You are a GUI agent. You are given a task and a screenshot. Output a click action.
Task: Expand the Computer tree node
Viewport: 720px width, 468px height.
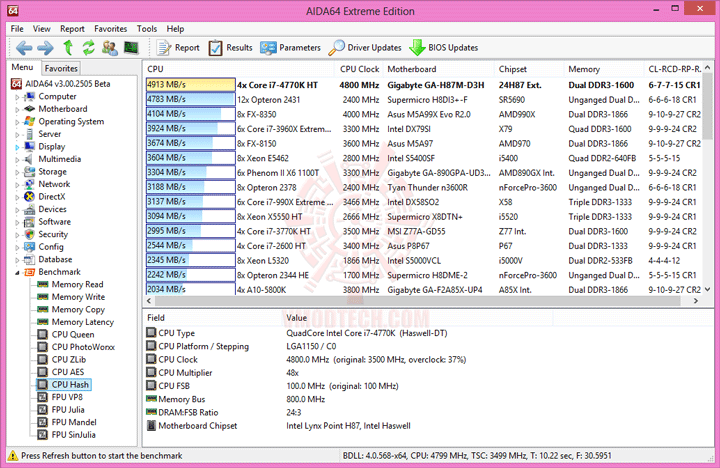[17, 97]
